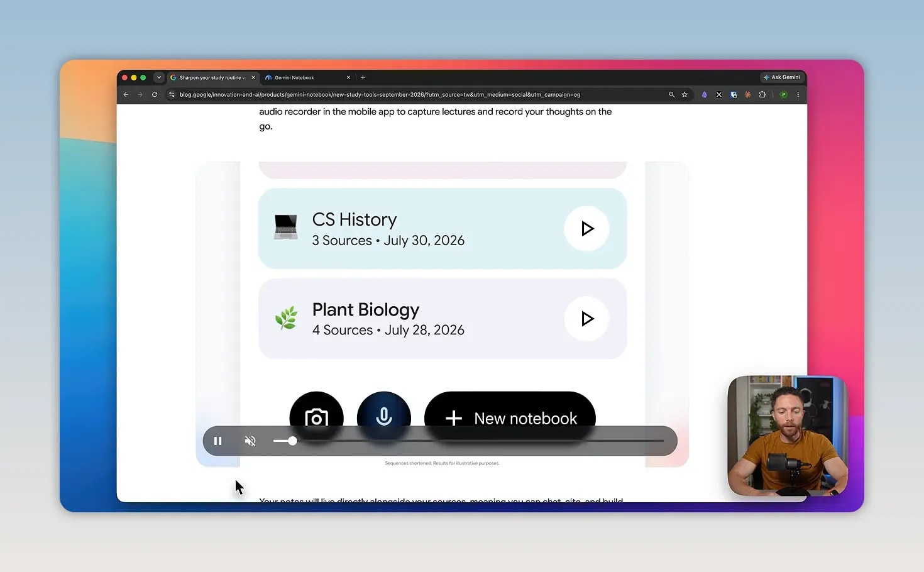
Task: Play the Plant Biology notebook
Action: click(586, 319)
